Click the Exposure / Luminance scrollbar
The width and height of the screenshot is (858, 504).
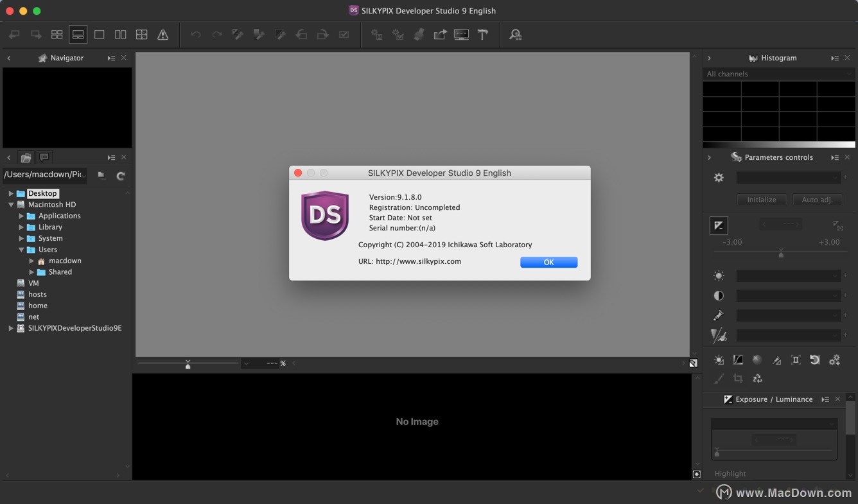coord(850,417)
